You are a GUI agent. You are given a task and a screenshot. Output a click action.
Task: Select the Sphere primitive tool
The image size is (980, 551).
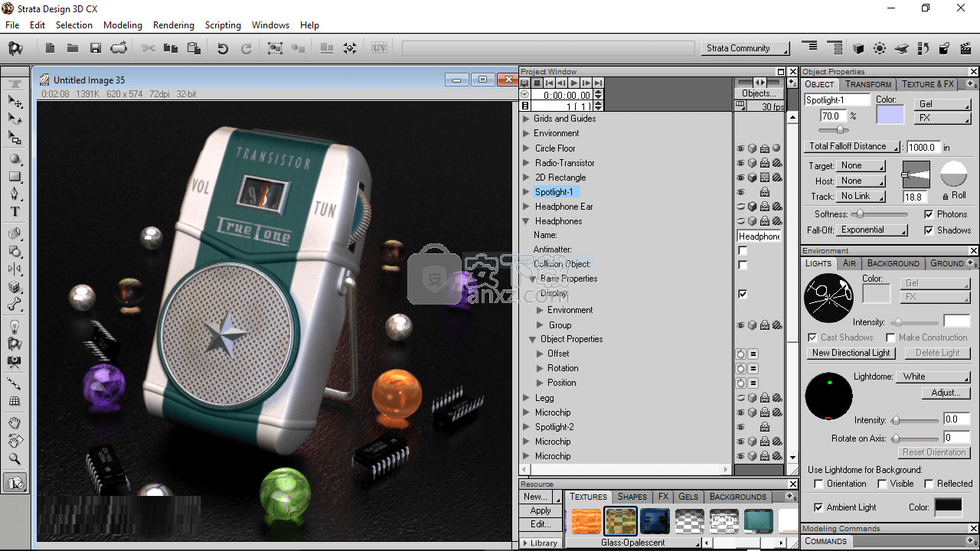(x=15, y=159)
